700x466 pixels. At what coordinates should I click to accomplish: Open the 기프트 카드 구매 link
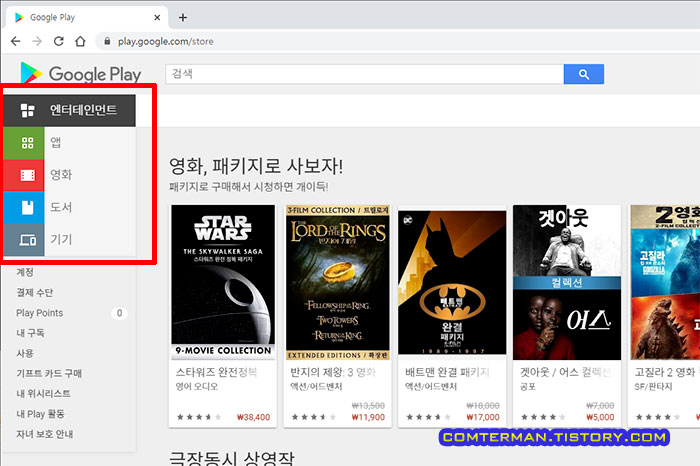[x=49, y=373]
